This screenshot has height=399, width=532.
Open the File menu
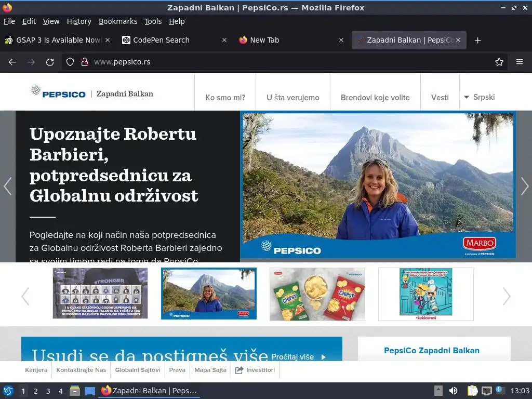click(9, 21)
